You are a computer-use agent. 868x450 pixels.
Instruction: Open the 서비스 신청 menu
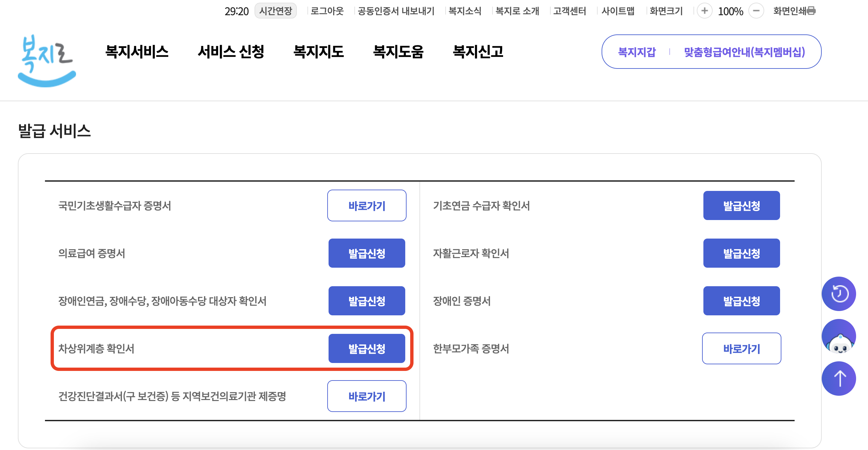tap(231, 52)
